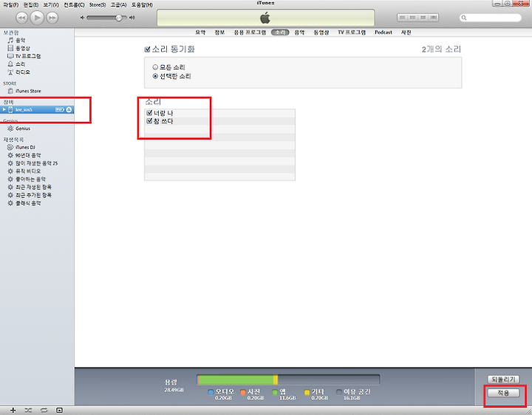
Task: Open 파일(F) menu
Action: (x=11, y=4)
